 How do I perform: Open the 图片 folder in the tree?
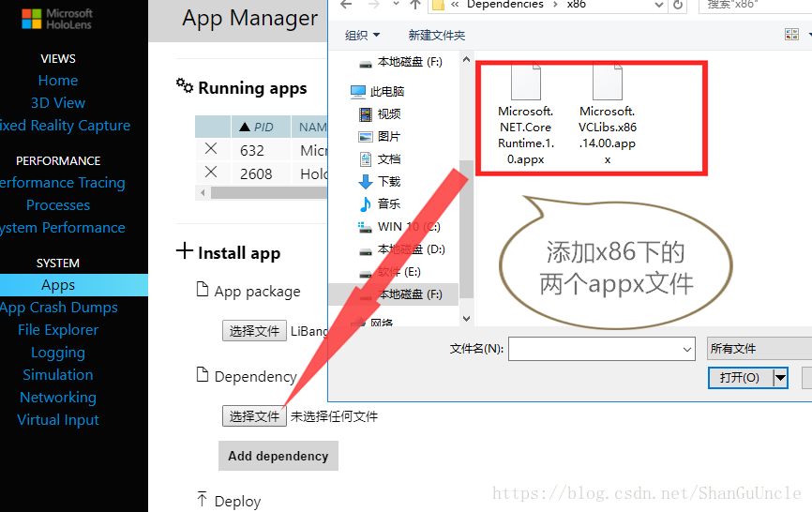tap(380, 137)
